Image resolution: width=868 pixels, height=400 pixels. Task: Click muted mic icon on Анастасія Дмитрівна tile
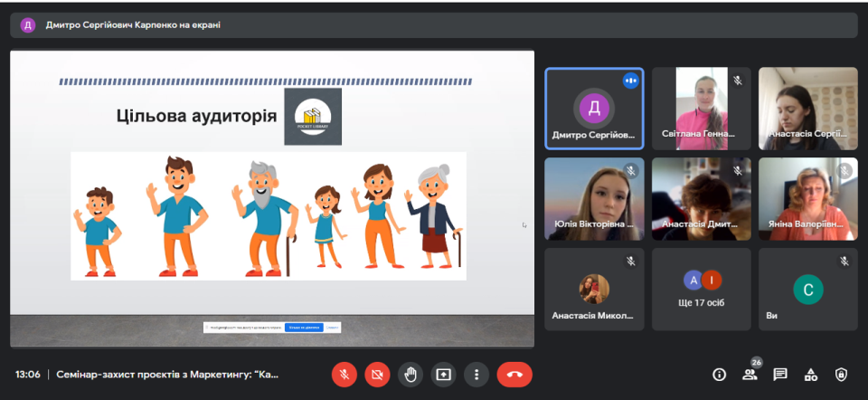point(738,171)
